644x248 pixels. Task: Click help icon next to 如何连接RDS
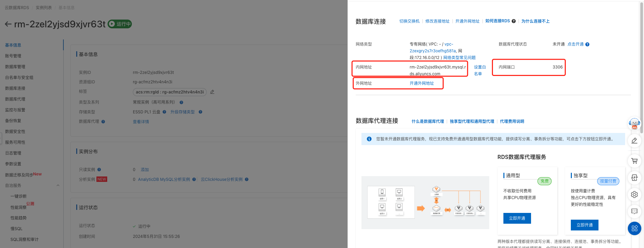[x=514, y=21]
